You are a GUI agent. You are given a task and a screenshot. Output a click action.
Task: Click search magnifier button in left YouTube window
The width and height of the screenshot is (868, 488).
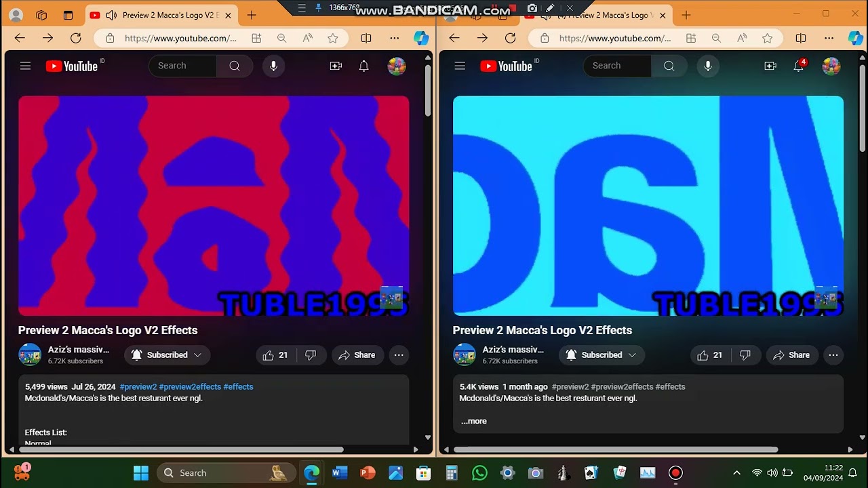click(x=235, y=66)
